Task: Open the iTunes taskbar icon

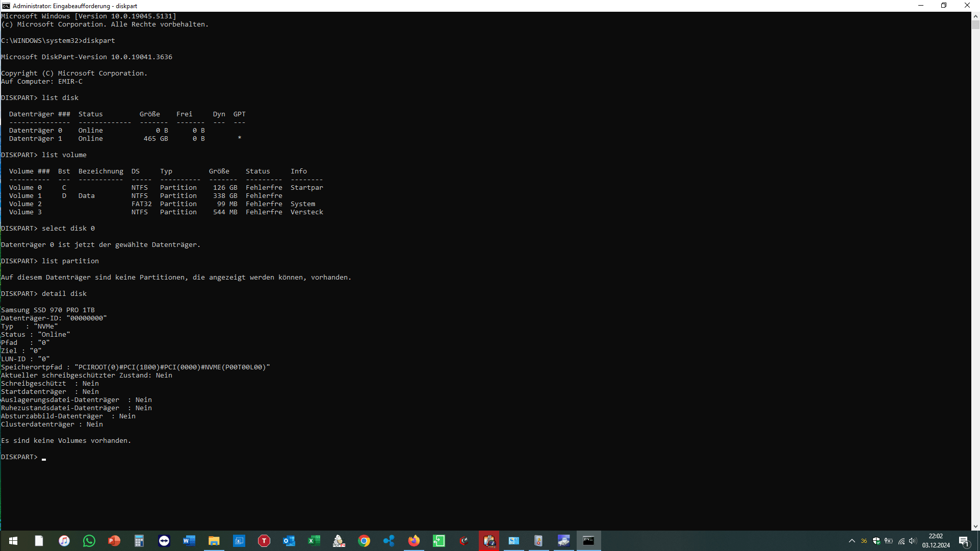Action: tap(64, 541)
